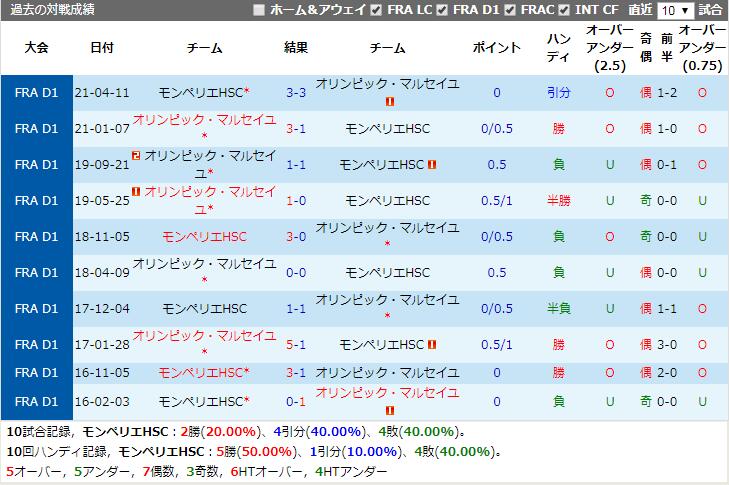Select home オリンピック・マルセイユ in 17-01-28 row
The image size is (729, 485).
click(205, 336)
